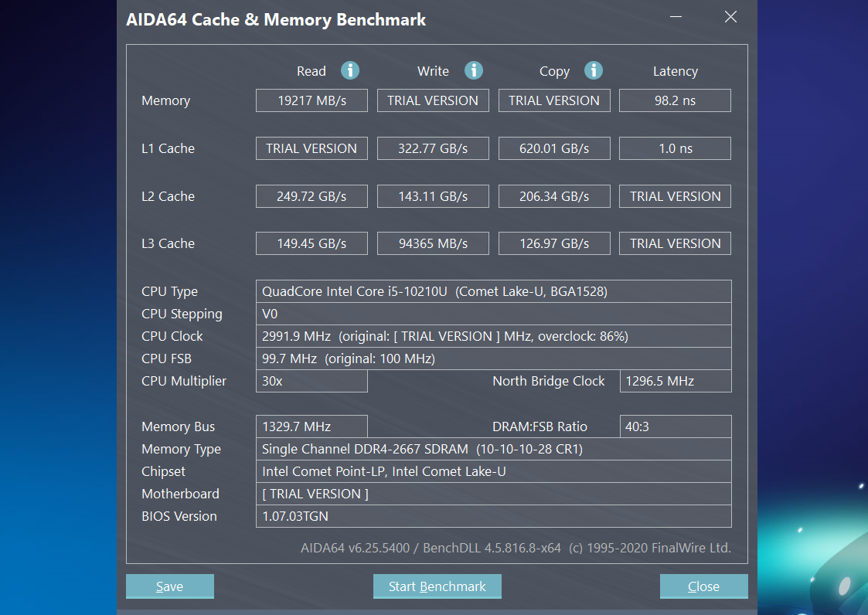The height and width of the screenshot is (615, 868).
Task: Select Memory copy TRIAL VERSION field
Action: tap(554, 100)
